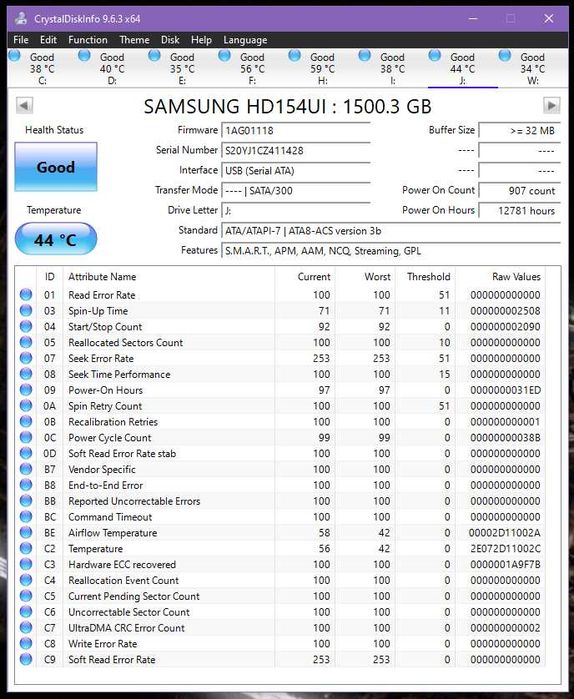Open the File menu
Viewport: 574px width, 699px height.
pos(21,40)
